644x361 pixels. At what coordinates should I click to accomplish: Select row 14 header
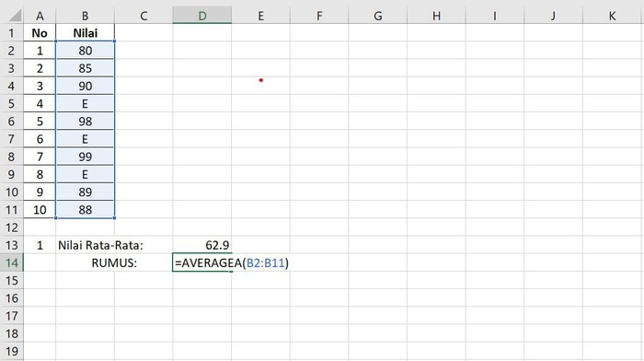pyautogui.click(x=11, y=262)
